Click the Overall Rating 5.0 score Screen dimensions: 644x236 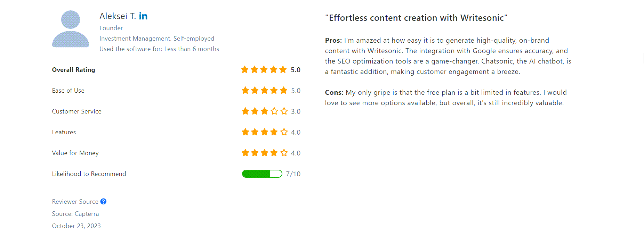point(296,70)
